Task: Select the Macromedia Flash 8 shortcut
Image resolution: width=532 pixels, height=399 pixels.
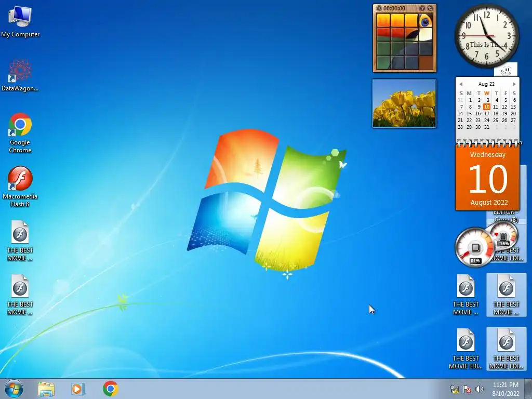Action: 20,187
